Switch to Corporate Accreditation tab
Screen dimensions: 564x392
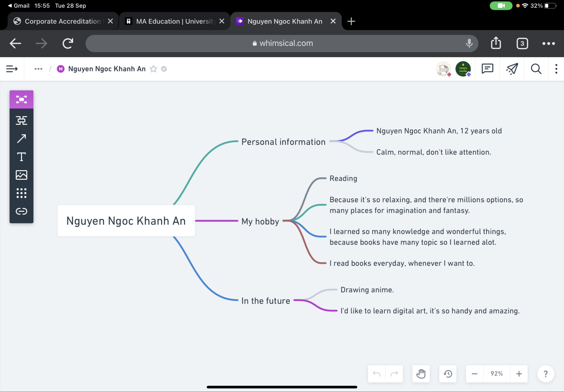(x=62, y=21)
